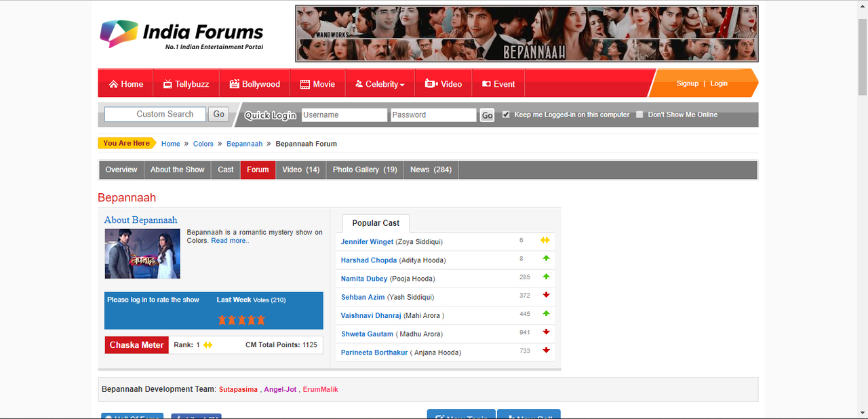The height and width of the screenshot is (419, 868).
Task: Click the orange Login link
Action: coord(719,83)
